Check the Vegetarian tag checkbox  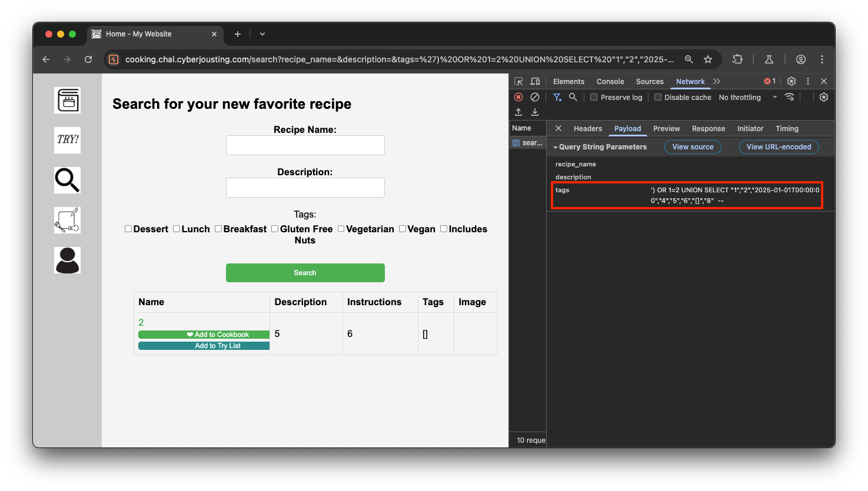[x=340, y=229]
